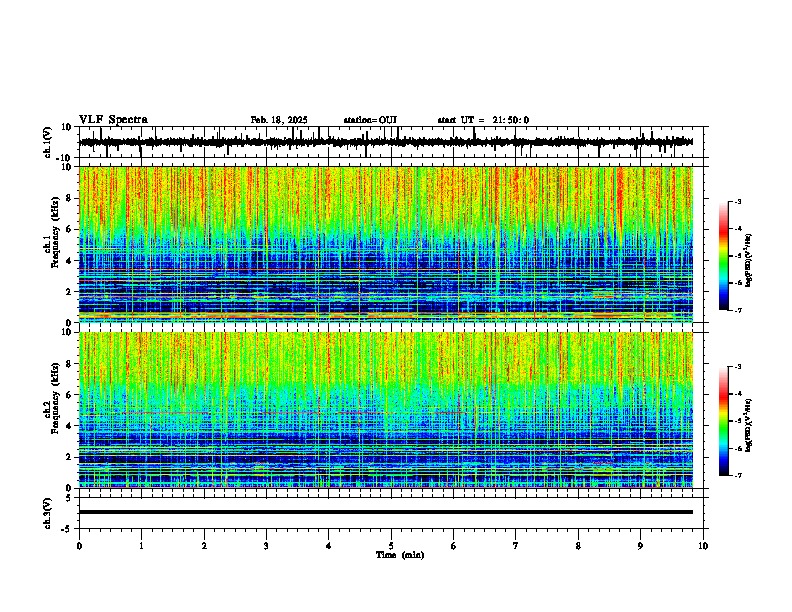Click inside the ch.1 spectrogram panel

(386, 244)
